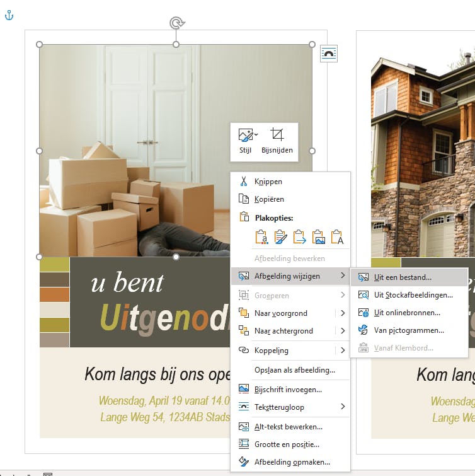
Task: Select the Bijsnijden crop tool
Action: pos(277,141)
